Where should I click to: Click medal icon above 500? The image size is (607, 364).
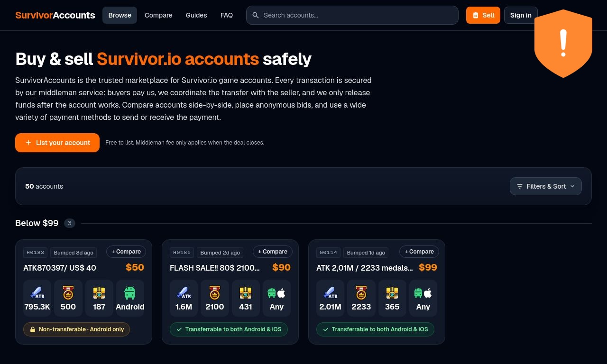pyautogui.click(x=68, y=293)
